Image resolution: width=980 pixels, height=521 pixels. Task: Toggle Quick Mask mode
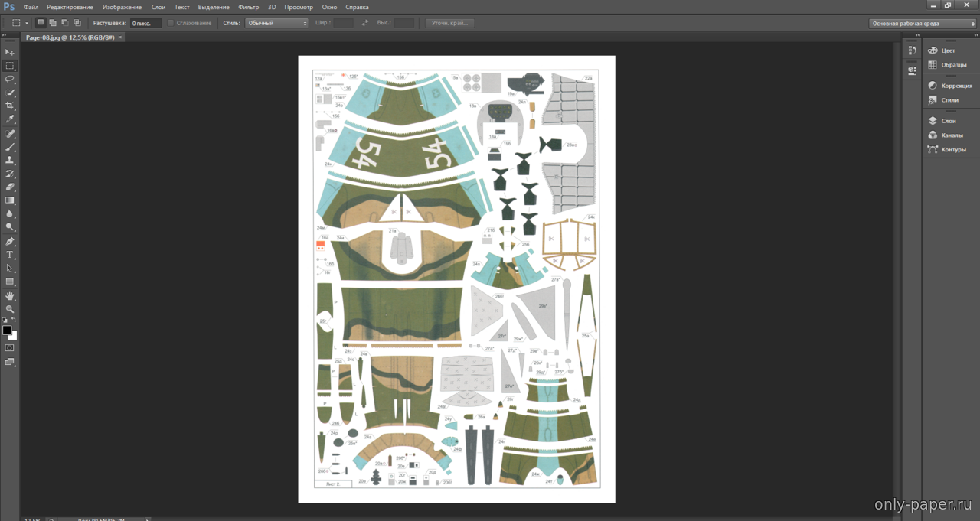[10, 347]
